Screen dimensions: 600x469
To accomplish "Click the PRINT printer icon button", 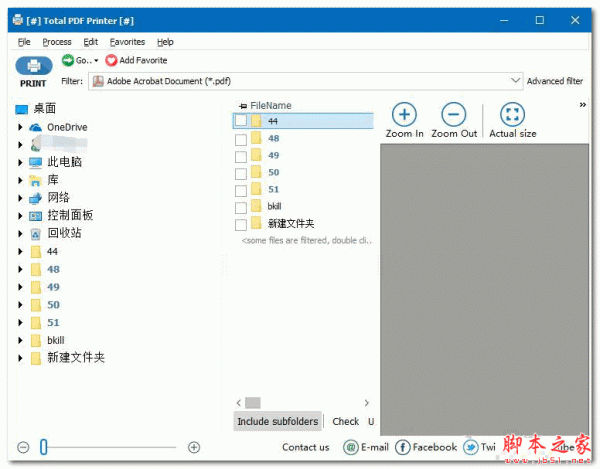I will (x=34, y=66).
